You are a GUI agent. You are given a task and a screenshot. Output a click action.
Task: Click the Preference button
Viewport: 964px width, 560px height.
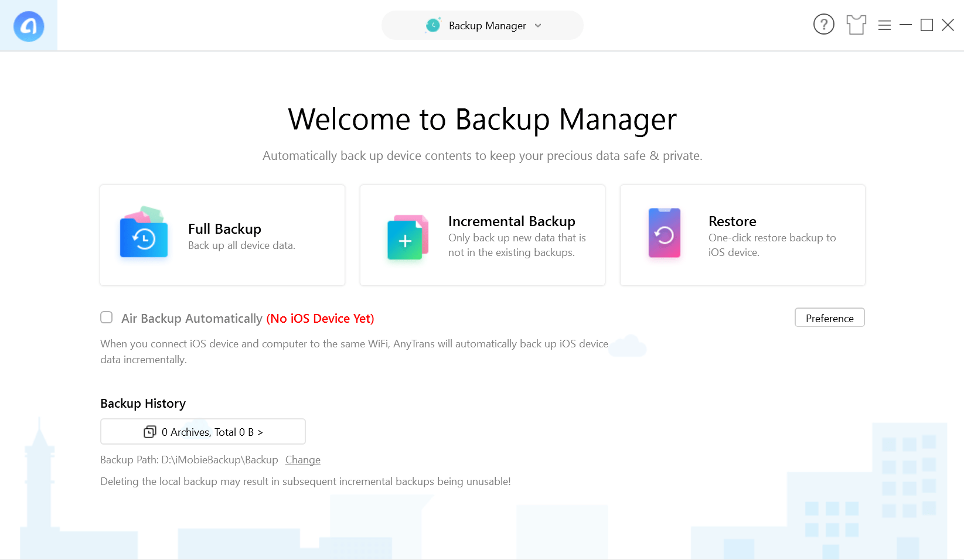(829, 317)
